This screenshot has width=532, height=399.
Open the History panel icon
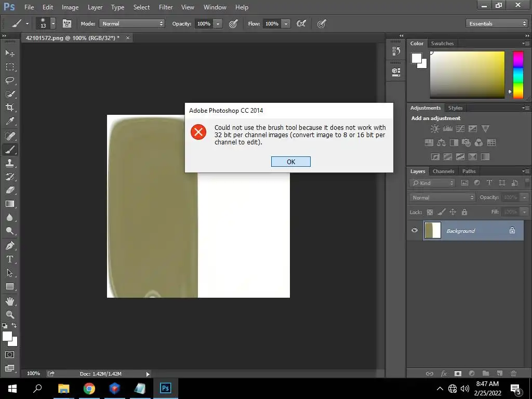click(x=396, y=51)
